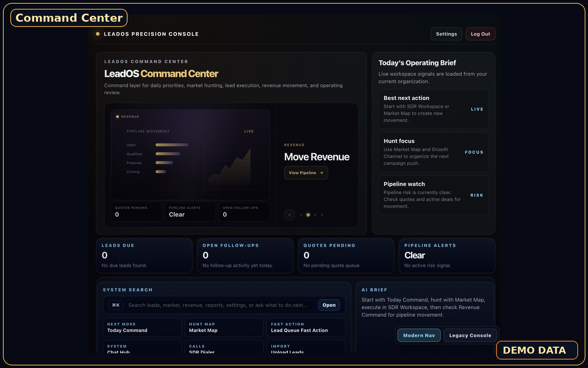The image size is (588, 368).
Task: Click the FOCUS badge on Hunt focus
Action: point(474,152)
